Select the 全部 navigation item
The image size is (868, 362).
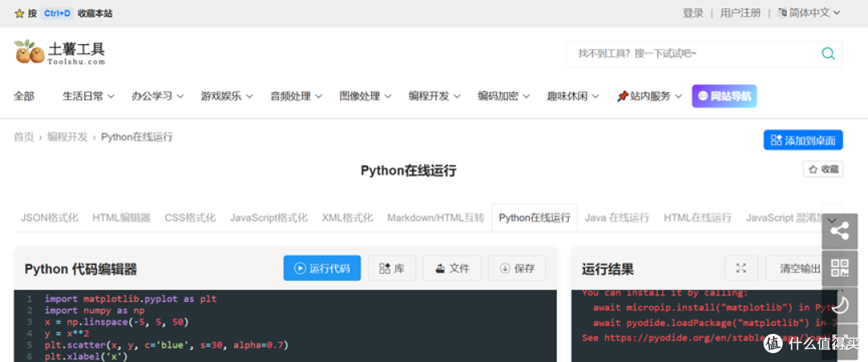(24, 96)
